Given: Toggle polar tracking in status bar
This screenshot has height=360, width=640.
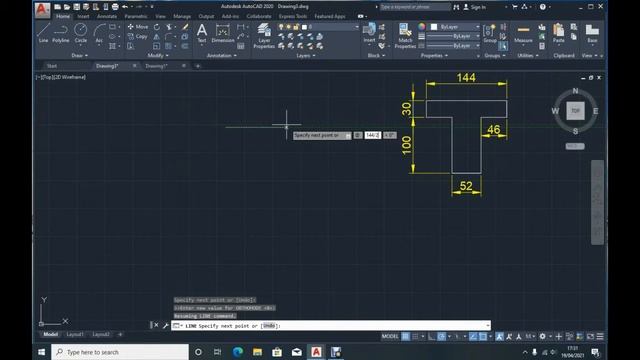Looking at the screenshot, I should [x=441, y=336].
